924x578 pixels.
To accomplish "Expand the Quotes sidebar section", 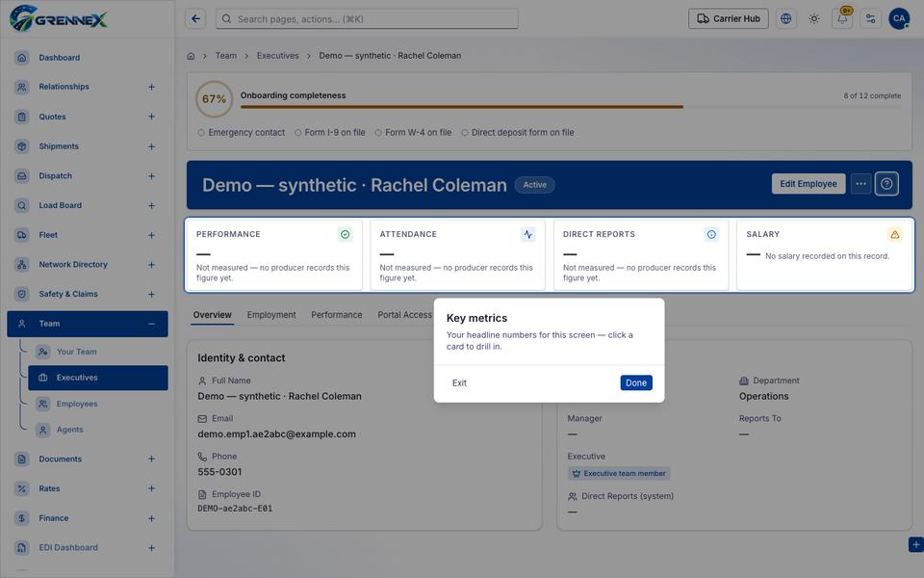I will 151,117.
